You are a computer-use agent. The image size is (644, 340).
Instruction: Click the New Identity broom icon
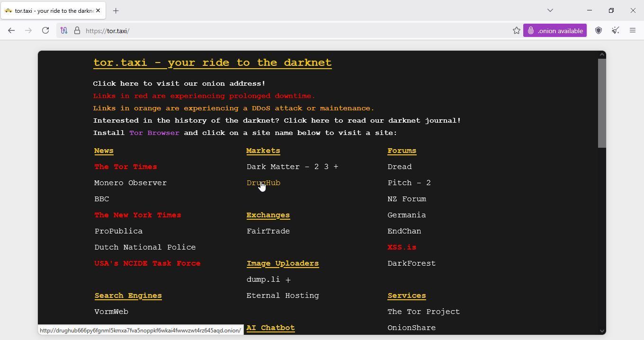pos(616,31)
